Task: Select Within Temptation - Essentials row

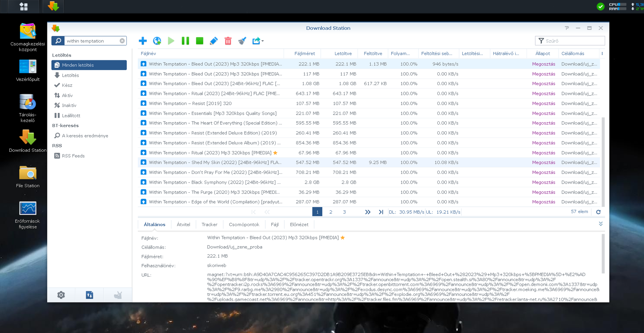Action: click(369, 113)
